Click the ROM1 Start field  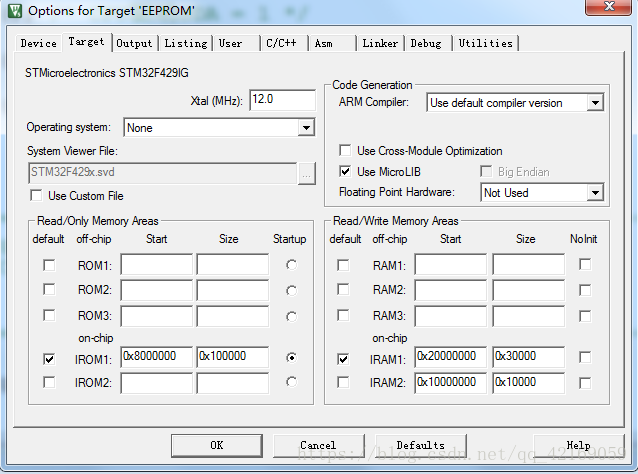pos(156,264)
